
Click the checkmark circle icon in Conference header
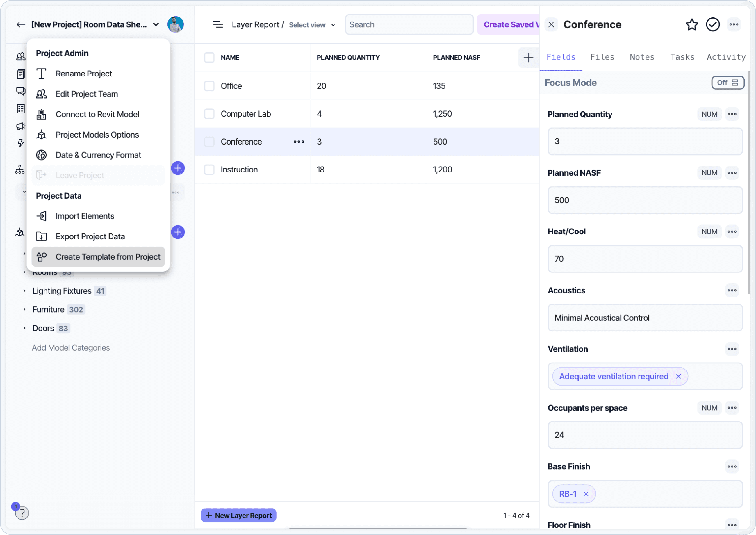point(712,25)
